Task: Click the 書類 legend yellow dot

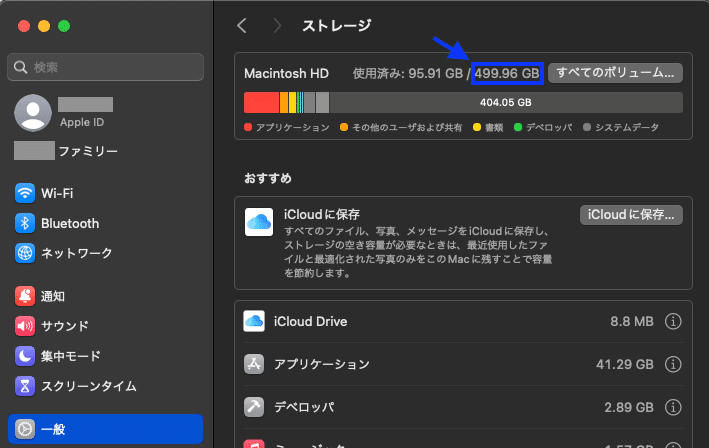Action: (x=477, y=127)
